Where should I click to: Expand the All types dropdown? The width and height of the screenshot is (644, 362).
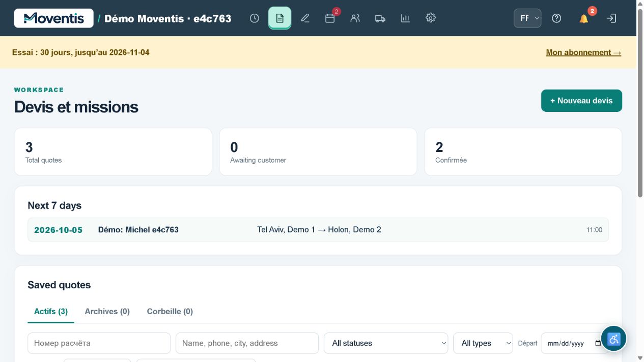[483, 343]
